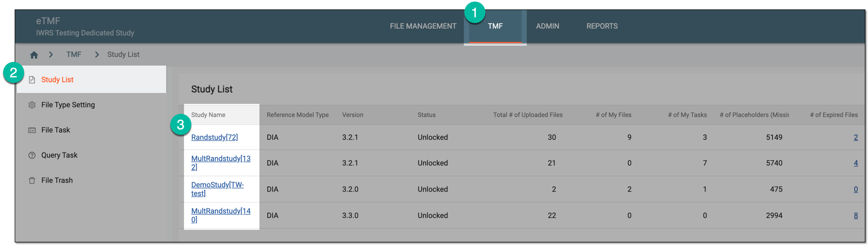This screenshot has width=868, height=245.
Task: Click the # of My Tasks column header
Action: (687, 115)
